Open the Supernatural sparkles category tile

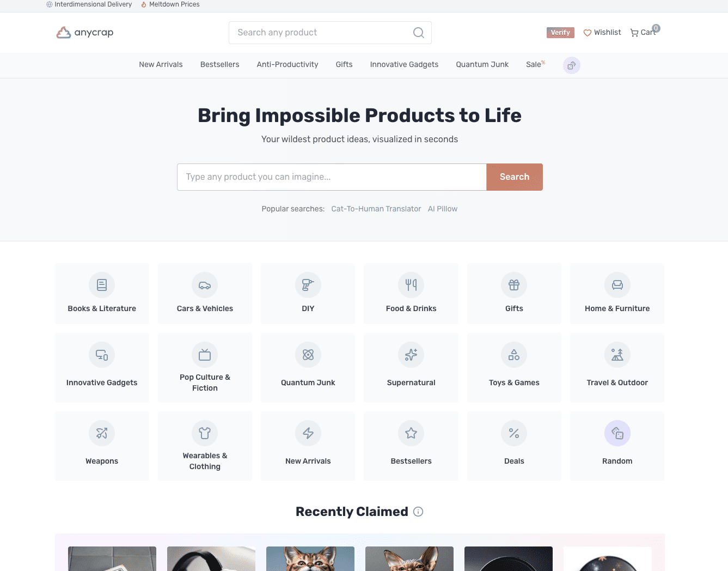coord(411,368)
